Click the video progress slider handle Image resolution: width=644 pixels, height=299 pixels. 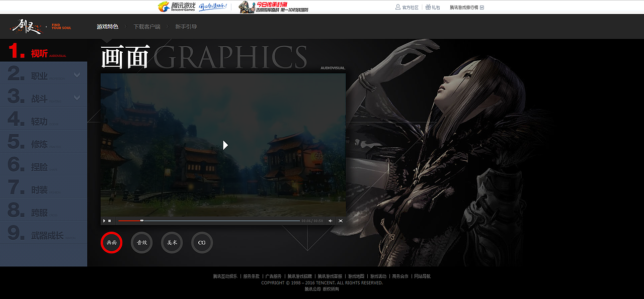142,221
